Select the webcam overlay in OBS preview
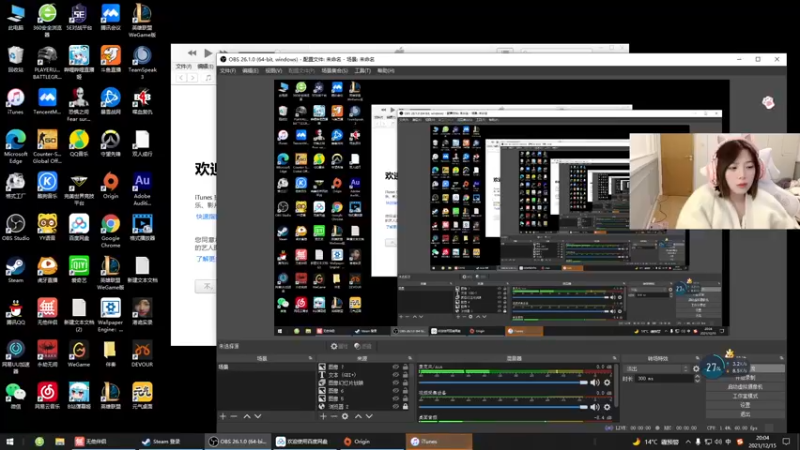 [x=714, y=181]
